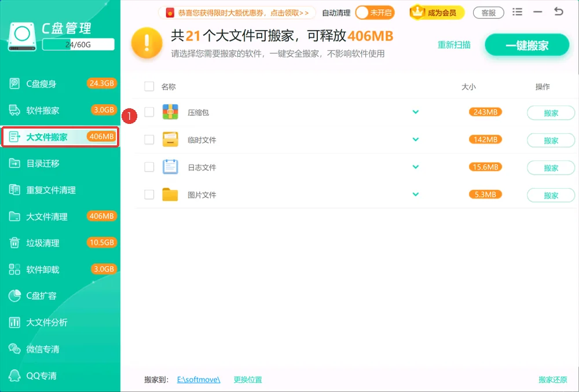The width and height of the screenshot is (579, 392).
Task: Open the E:\softmove\ path link
Action: (x=199, y=379)
